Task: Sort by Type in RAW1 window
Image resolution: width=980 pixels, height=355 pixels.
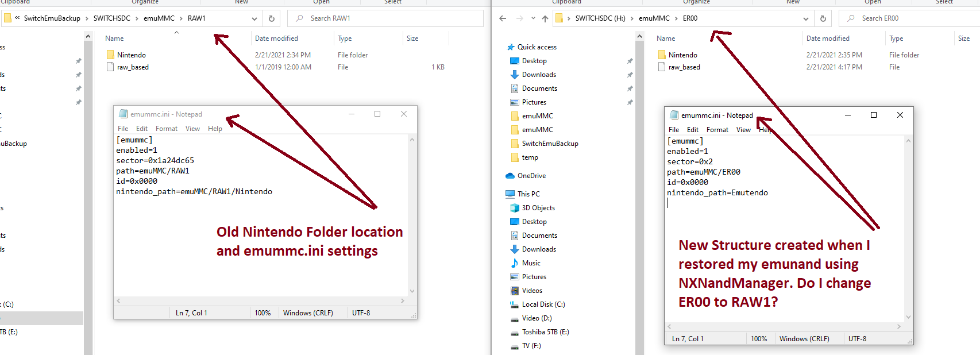Action: tap(345, 38)
